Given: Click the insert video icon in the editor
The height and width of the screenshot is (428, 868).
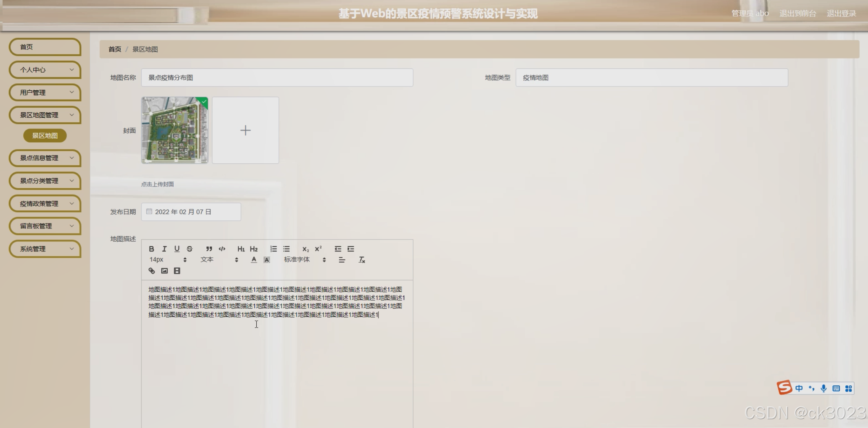Looking at the screenshot, I should pos(177,271).
